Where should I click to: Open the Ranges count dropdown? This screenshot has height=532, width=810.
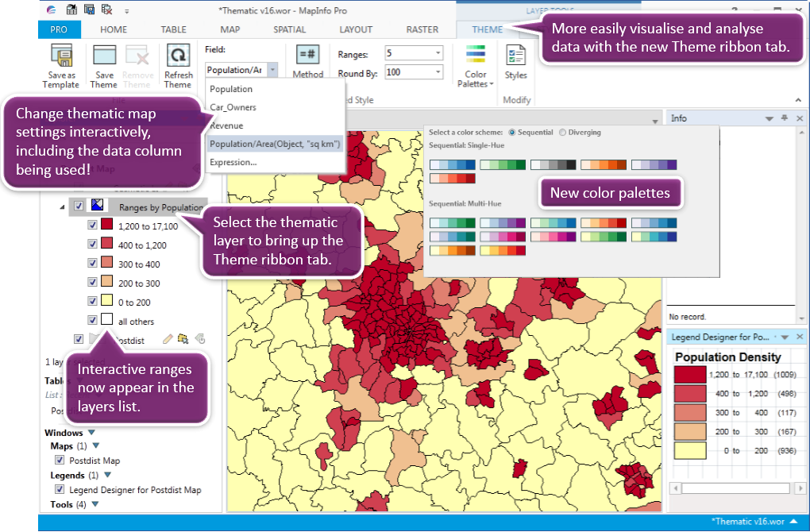[438, 52]
